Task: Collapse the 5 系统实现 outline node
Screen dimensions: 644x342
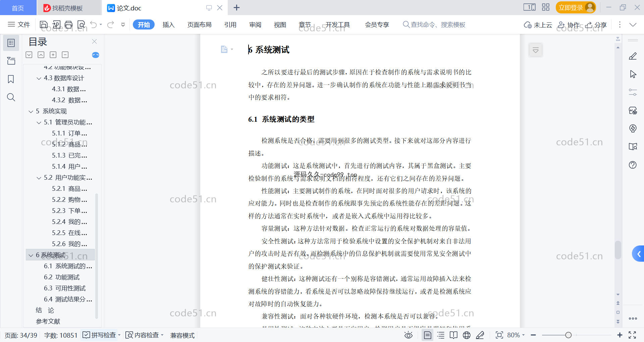Action: tap(31, 112)
